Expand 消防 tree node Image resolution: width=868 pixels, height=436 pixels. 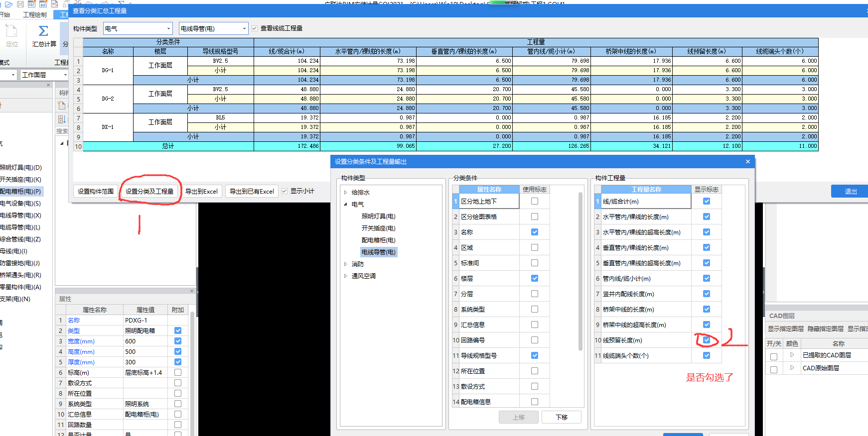pos(345,264)
